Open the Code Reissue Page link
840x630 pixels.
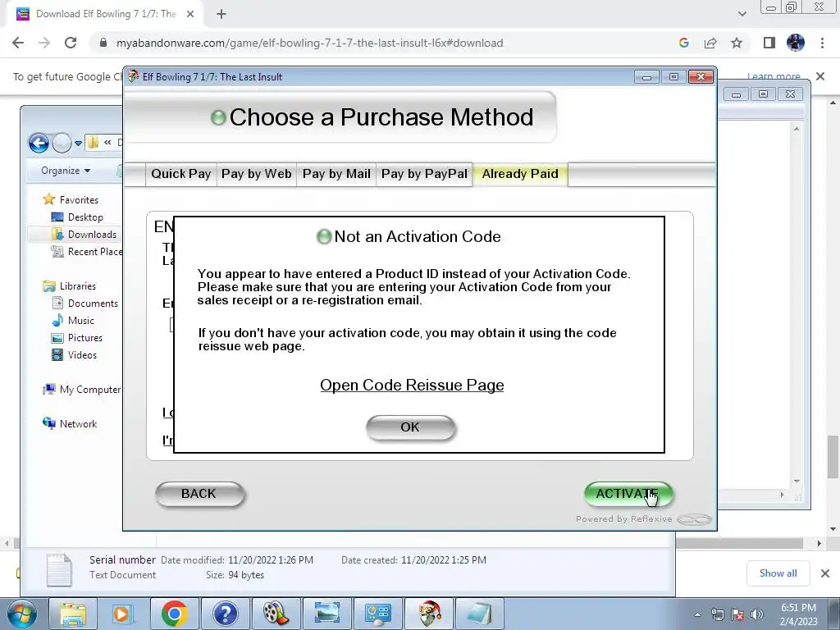click(412, 386)
